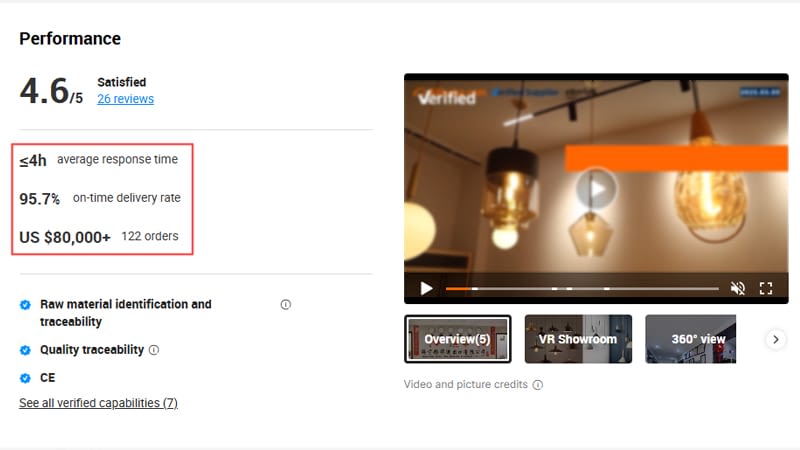Click info icon beside Video and picture credits
Image resolution: width=800 pixels, height=450 pixels.
[538, 385]
